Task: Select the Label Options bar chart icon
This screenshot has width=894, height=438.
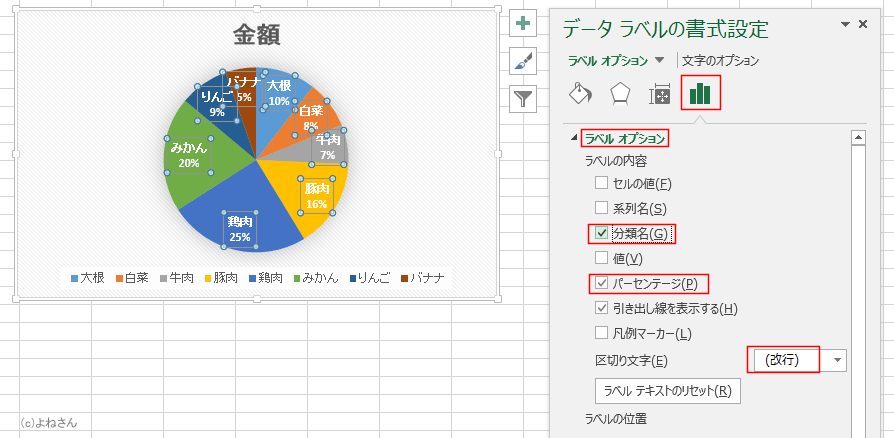Action: pos(700,92)
